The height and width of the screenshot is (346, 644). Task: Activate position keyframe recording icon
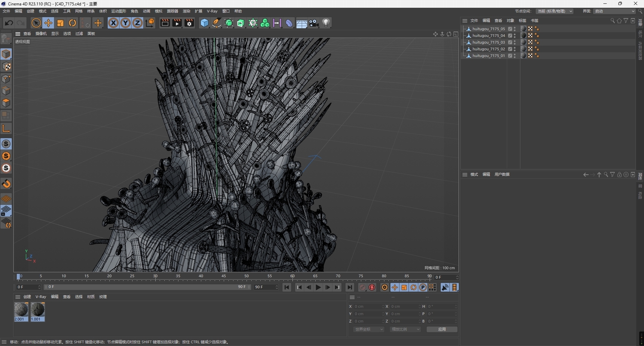(395, 287)
